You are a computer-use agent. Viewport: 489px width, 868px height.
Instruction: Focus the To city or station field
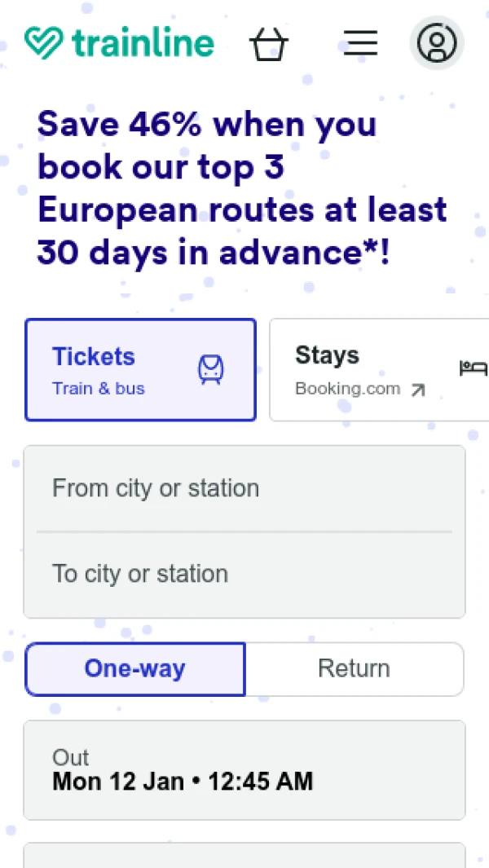(244, 574)
